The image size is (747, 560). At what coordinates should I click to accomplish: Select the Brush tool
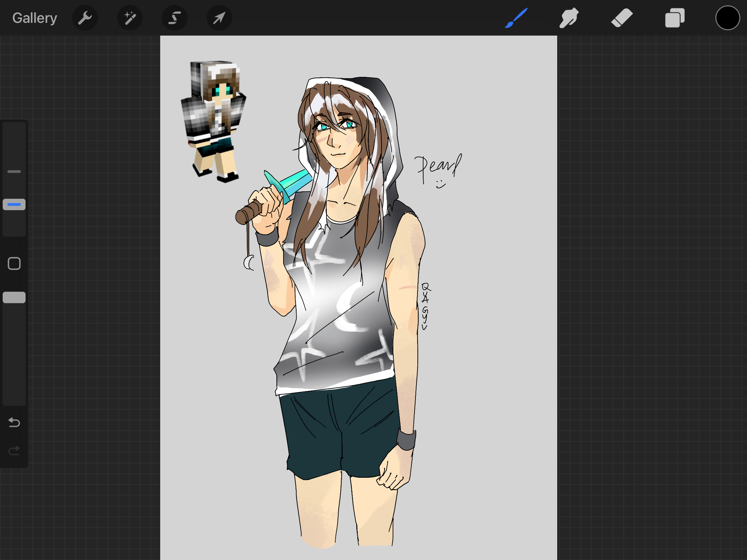pos(516,18)
